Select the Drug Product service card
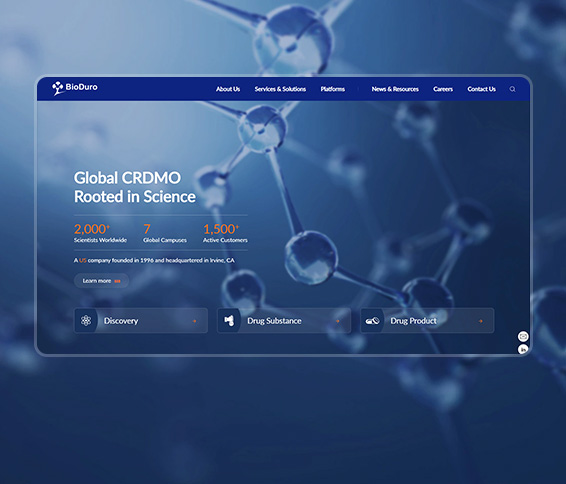 coord(427,321)
